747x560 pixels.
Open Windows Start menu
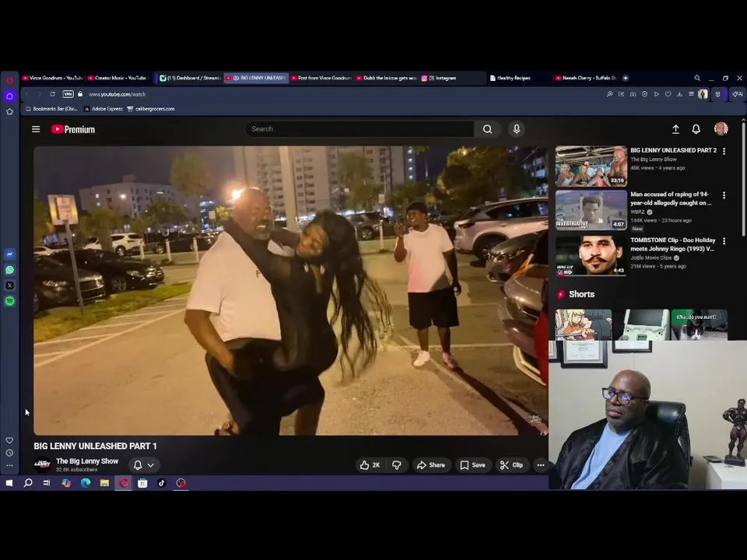tap(9, 483)
